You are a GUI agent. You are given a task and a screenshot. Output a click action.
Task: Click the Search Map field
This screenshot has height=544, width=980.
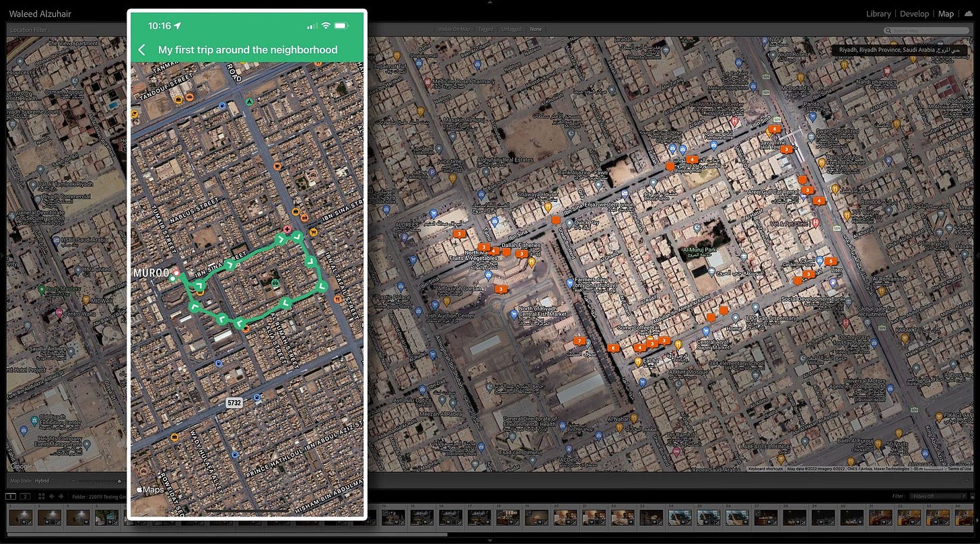928,30
